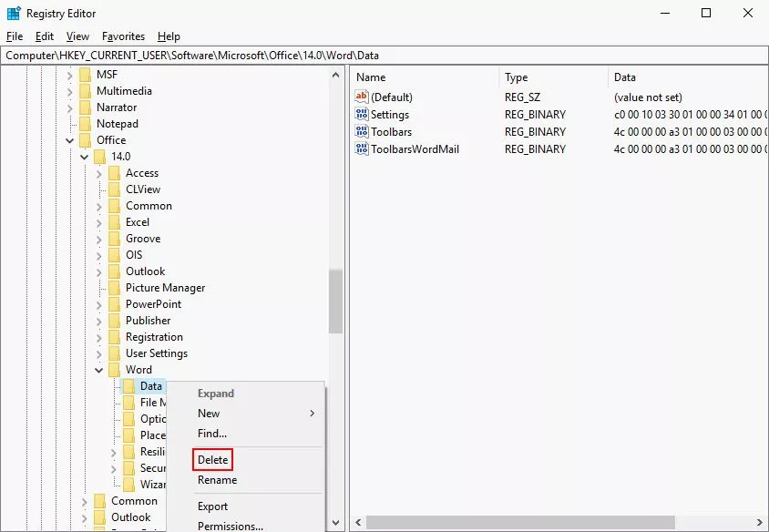This screenshot has width=769, height=532.
Task: Click the ToolbarsWordMail binary value icon
Action: 362,148
